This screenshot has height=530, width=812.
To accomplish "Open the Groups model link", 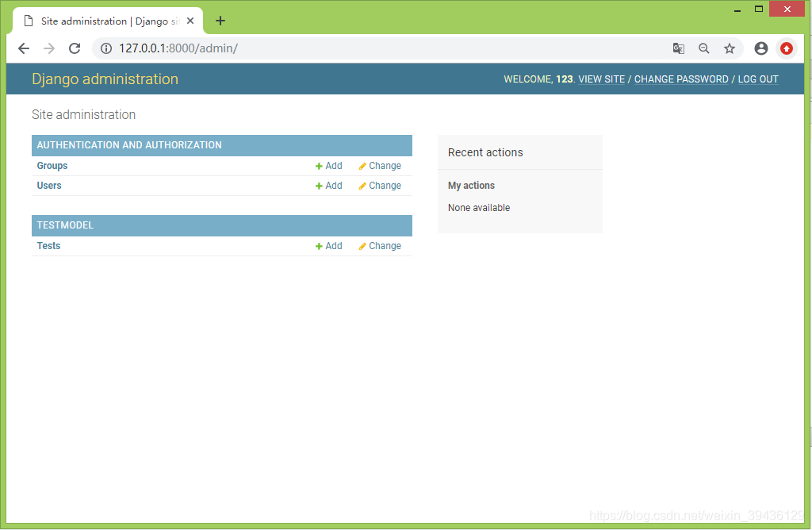I will point(52,166).
